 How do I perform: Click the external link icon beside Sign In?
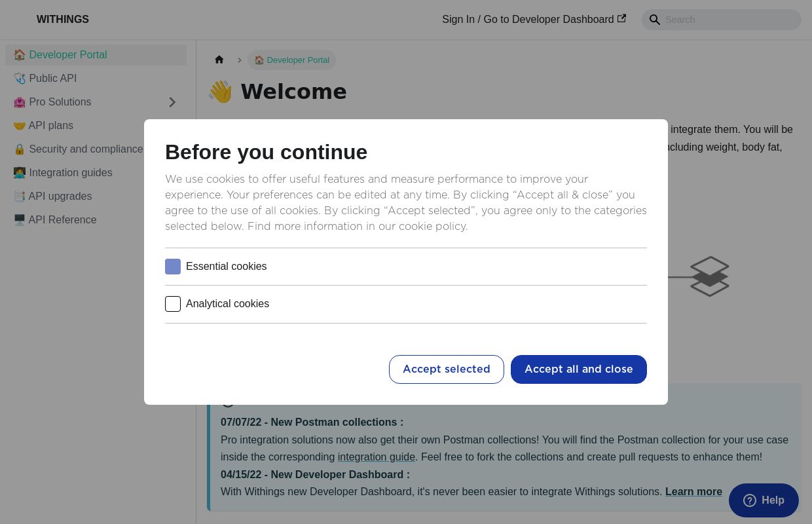pyautogui.click(x=621, y=18)
